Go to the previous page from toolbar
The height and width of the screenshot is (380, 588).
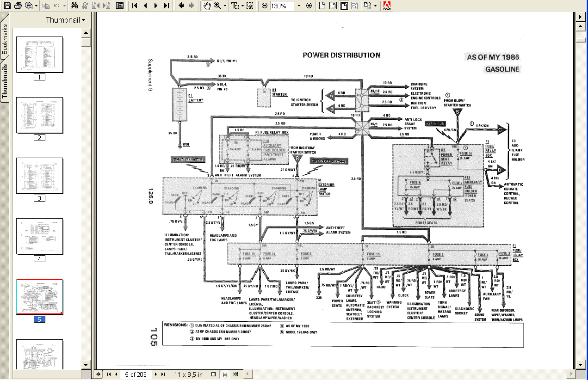145,6
